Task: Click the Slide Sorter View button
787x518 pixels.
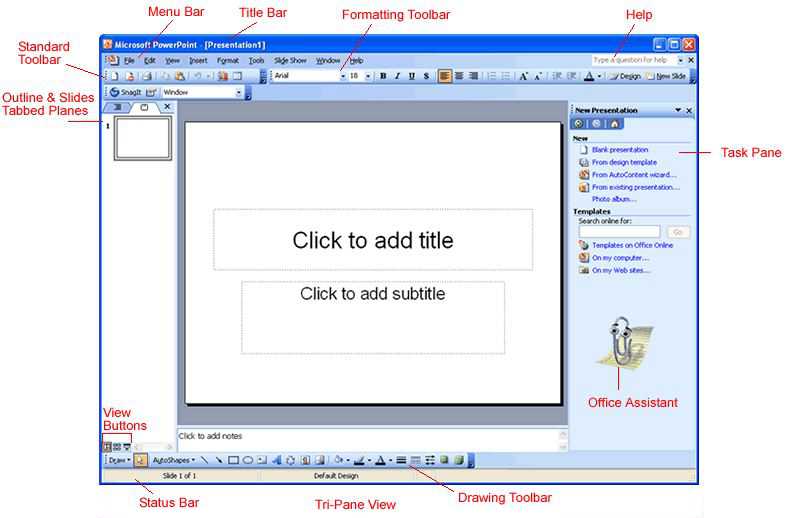Action: [x=117, y=447]
